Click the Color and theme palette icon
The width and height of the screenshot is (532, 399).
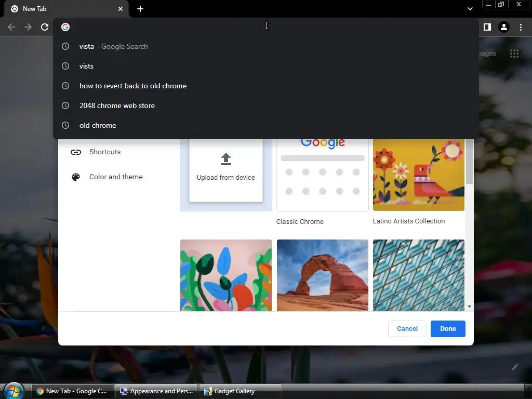click(x=76, y=177)
